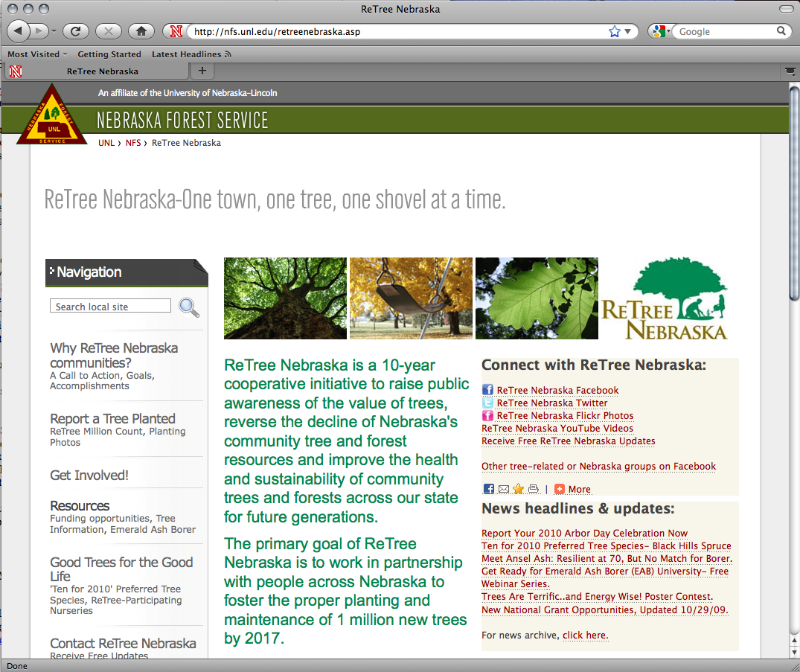The height and width of the screenshot is (672, 800).
Task: Open Report Your 2010 Arbor Day Celebration link
Action: pyautogui.click(x=584, y=533)
